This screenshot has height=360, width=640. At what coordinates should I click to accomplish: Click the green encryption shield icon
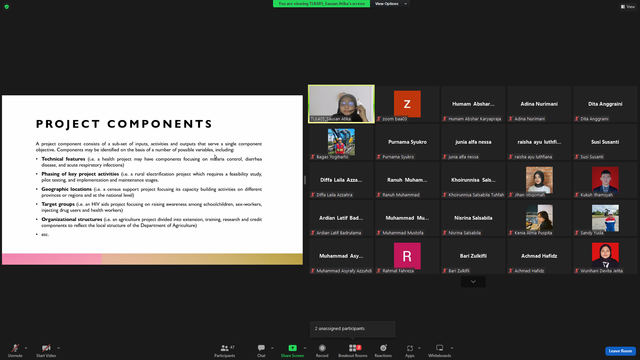tap(7, 7)
